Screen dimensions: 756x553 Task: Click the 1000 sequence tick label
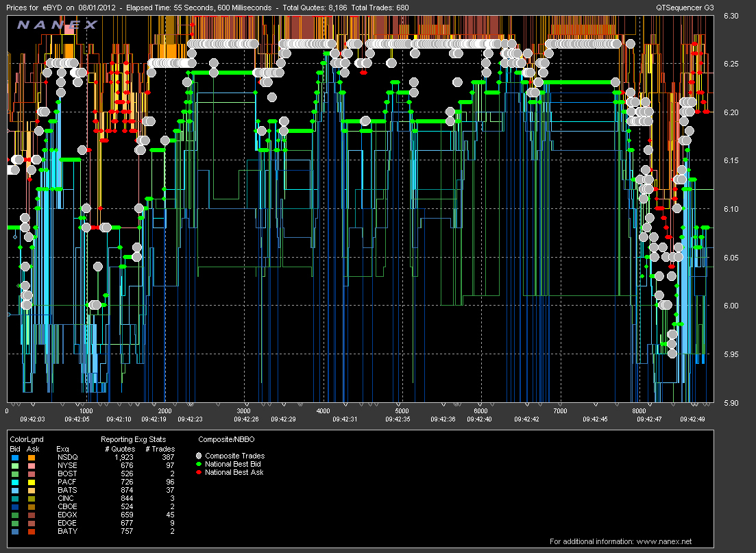(86, 410)
